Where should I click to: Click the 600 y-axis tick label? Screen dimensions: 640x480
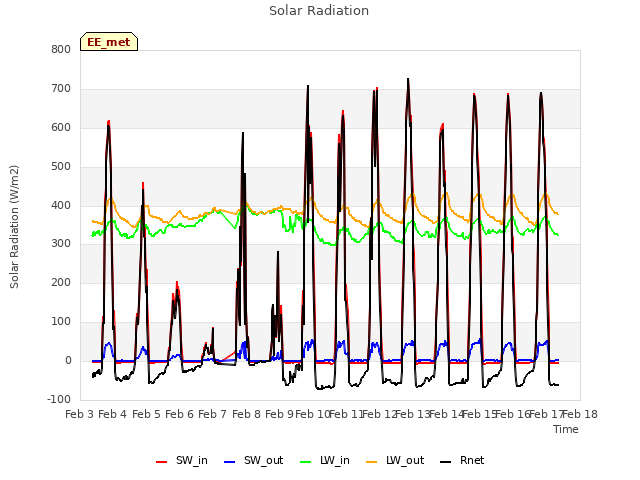coord(61,128)
